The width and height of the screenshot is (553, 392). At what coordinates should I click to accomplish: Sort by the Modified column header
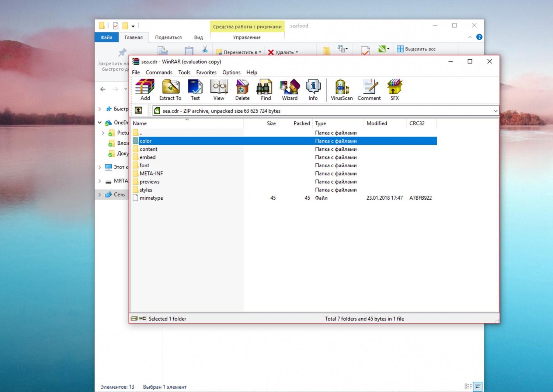[x=377, y=123]
